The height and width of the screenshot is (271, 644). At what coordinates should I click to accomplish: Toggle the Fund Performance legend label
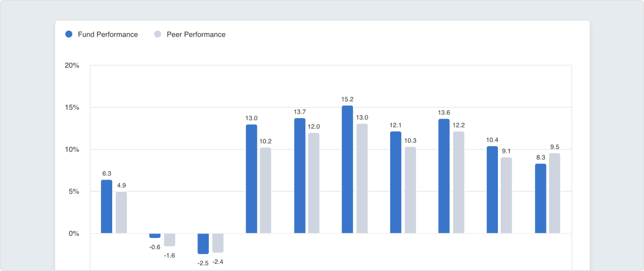coord(108,34)
